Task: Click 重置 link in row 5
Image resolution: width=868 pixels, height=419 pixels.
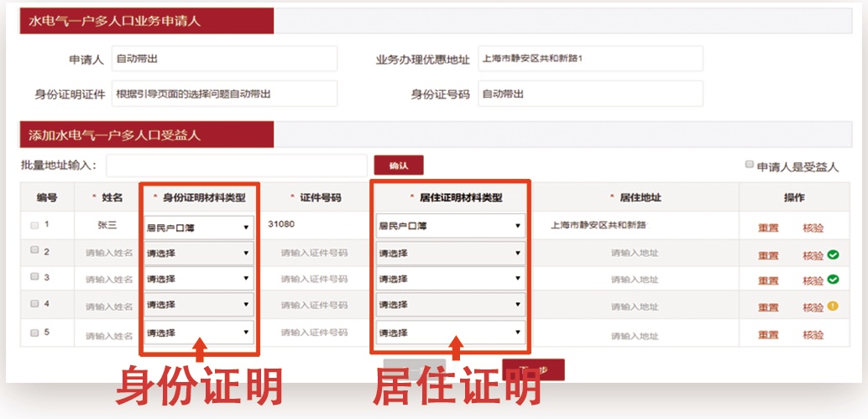Action: point(768,336)
